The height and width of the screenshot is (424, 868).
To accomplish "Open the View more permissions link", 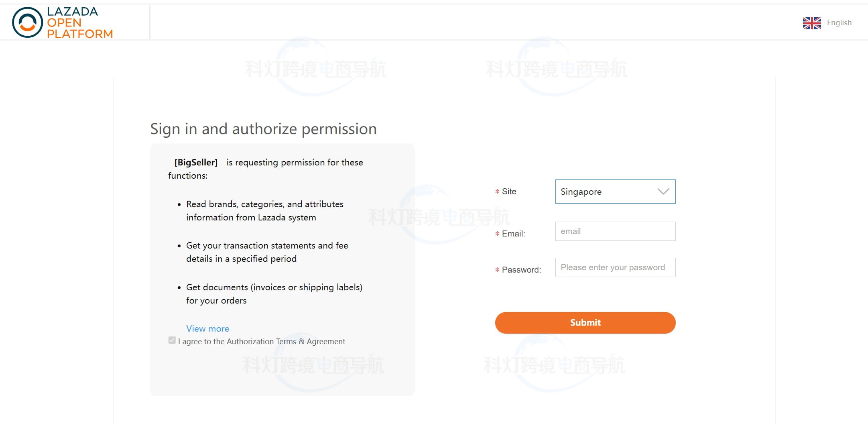I will coord(207,328).
